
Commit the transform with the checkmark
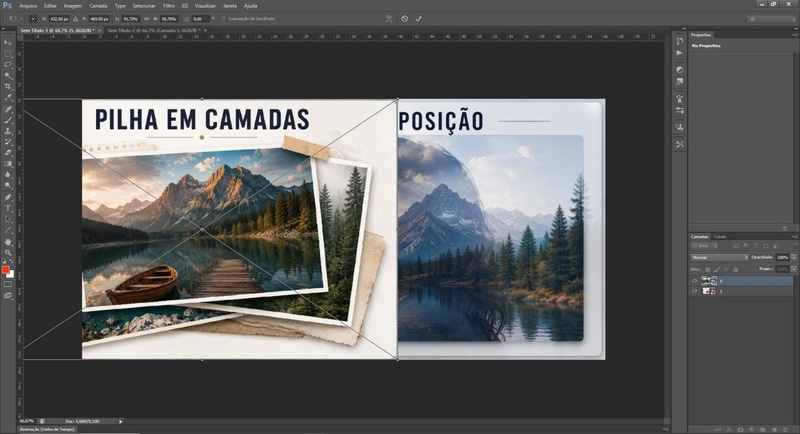pyautogui.click(x=418, y=19)
